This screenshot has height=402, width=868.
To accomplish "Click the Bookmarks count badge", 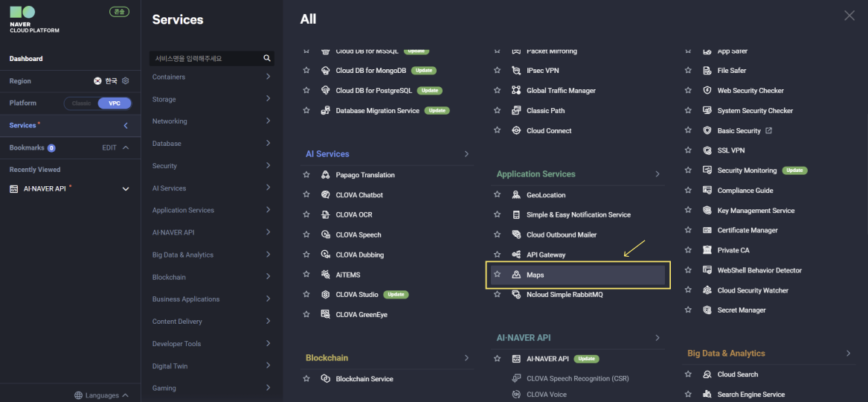I will tap(51, 148).
